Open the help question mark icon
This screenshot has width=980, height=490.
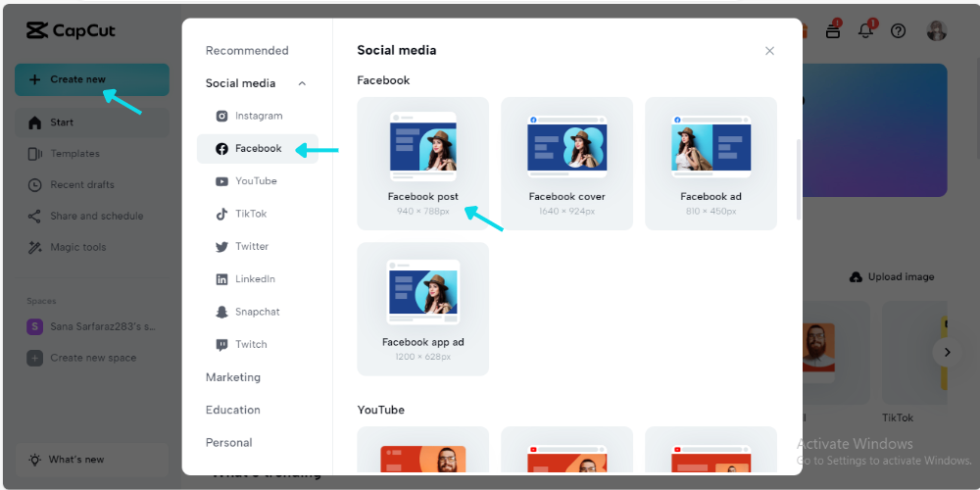pos(898,30)
